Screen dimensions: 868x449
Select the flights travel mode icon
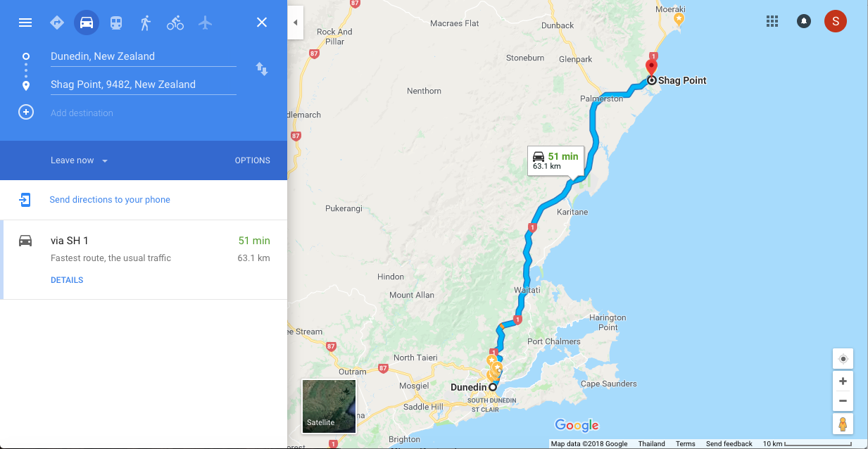(x=205, y=23)
